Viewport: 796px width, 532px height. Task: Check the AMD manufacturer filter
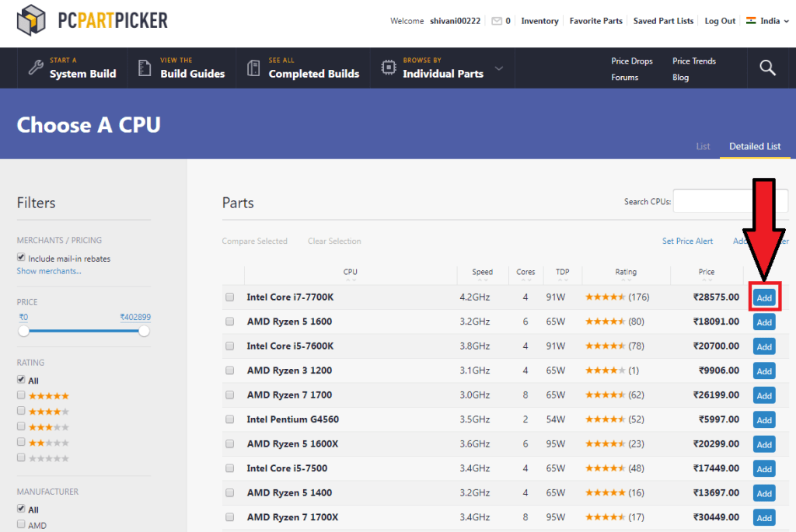pyautogui.click(x=21, y=524)
